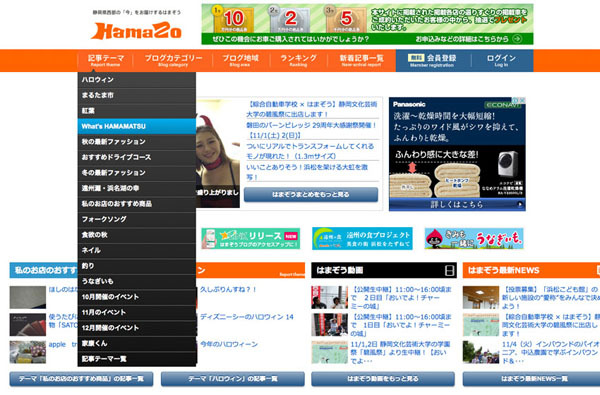Viewport: 600px width, 395px height.
Task: Select 記事テーマ一覧 menu entry
Action: coord(137,359)
